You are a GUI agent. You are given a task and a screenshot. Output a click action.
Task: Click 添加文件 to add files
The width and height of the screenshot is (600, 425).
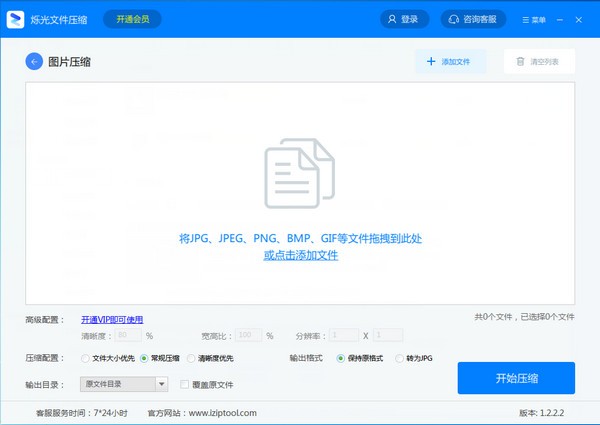[x=451, y=61]
